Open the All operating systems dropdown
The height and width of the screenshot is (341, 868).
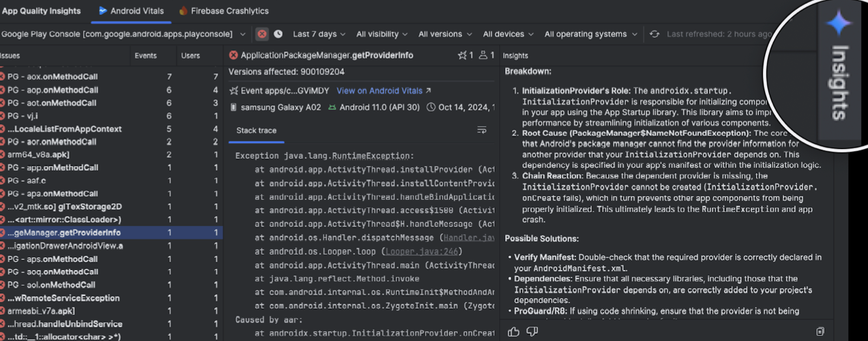pos(590,34)
